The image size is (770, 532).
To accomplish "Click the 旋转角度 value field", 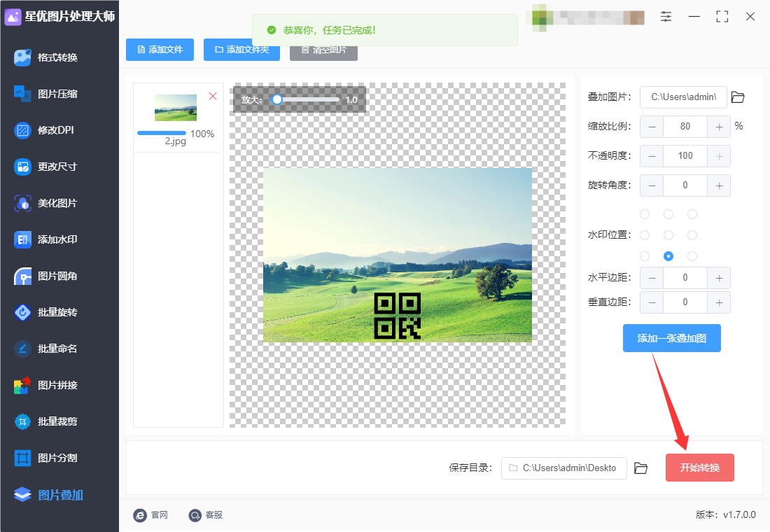I will [685, 185].
